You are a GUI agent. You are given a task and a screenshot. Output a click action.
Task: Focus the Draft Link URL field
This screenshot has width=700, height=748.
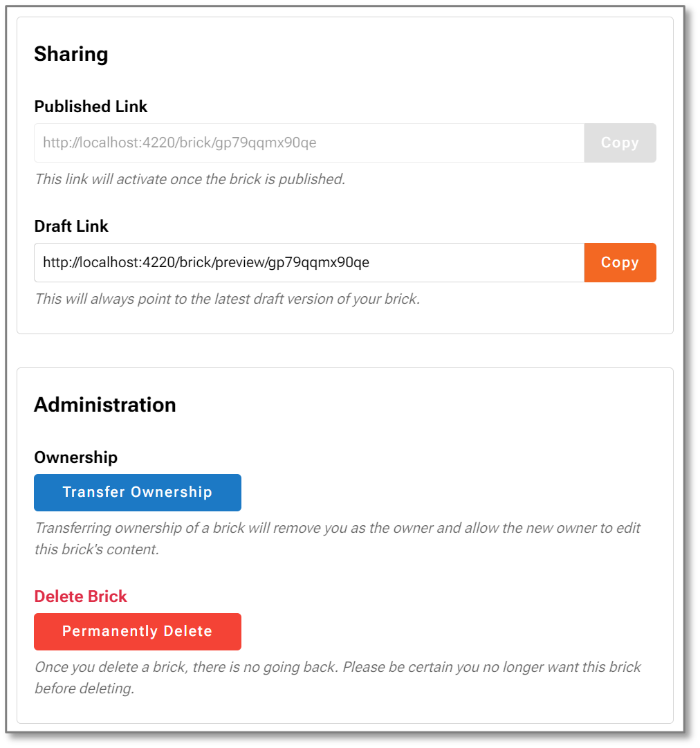(x=309, y=262)
